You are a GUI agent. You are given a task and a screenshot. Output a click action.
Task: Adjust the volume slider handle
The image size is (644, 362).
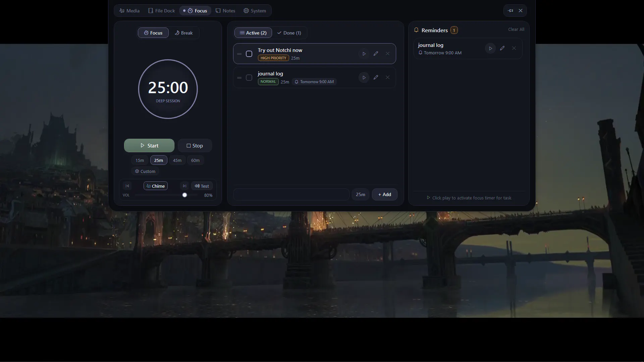tap(184, 195)
